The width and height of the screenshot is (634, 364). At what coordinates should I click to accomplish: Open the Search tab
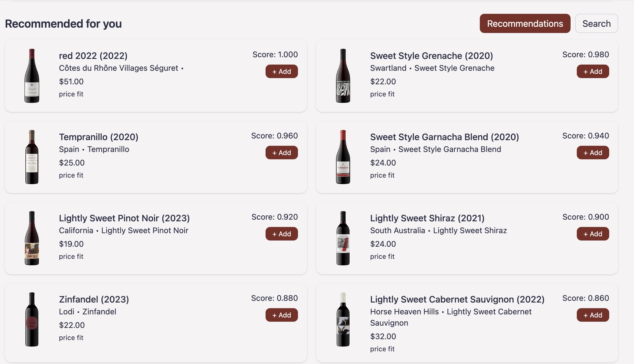(597, 24)
